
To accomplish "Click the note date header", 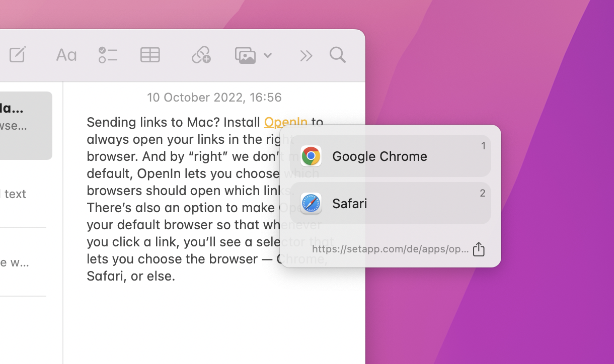I will pyautogui.click(x=214, y=97).
